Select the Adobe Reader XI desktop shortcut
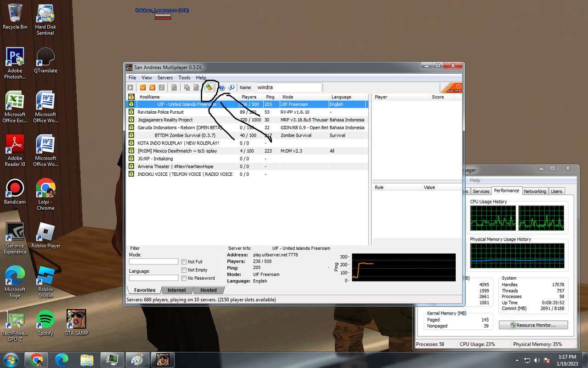Screen dimensions: 588x368 click(x=15, y=151)
